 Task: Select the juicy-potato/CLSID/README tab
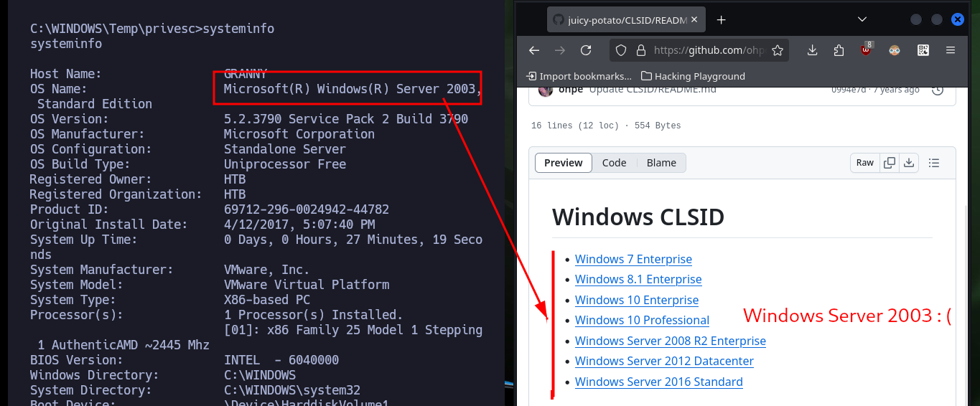coord(626,20)
